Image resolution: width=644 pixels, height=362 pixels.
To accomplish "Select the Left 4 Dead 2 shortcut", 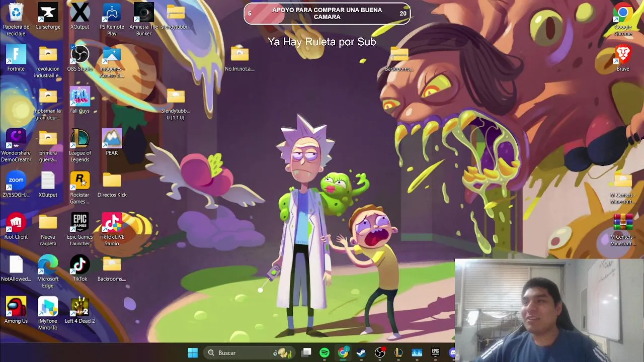I will [79, 311].
